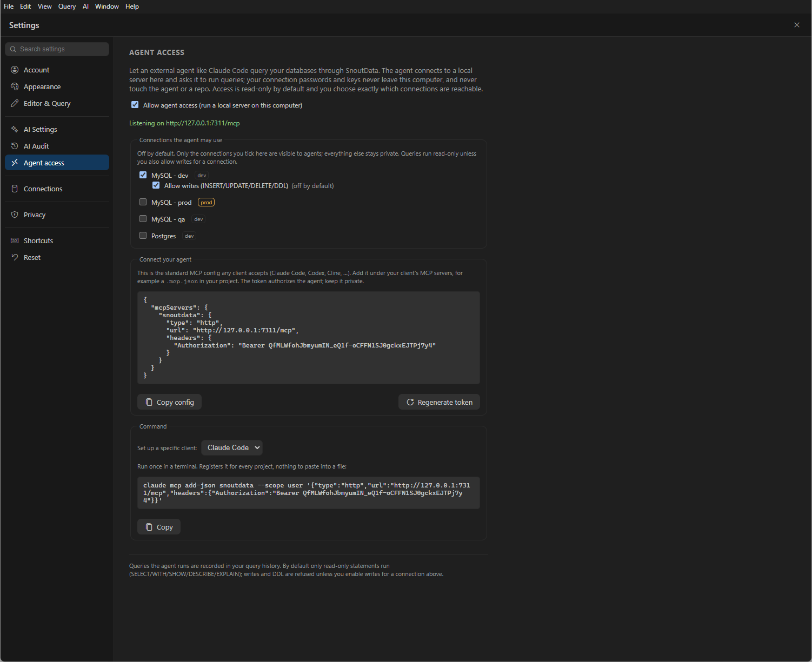
Task: Click the dev badge next to MySQL - dev
Action: [x=202, y=176]
